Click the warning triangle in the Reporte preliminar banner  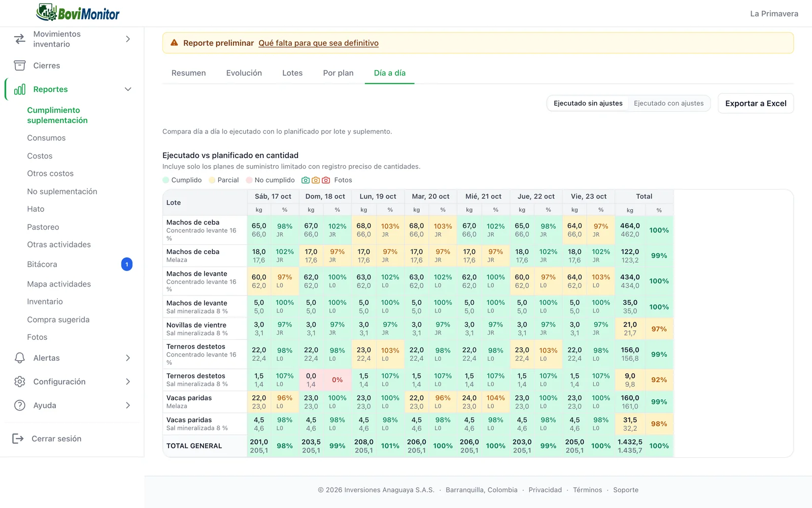(174, 43)
